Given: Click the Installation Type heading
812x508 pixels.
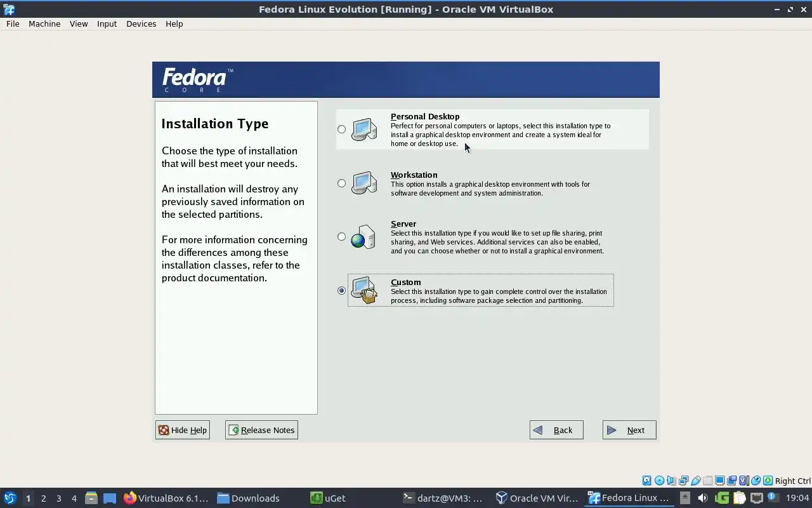Looking at the screenshot, I should tap(215, 124).
